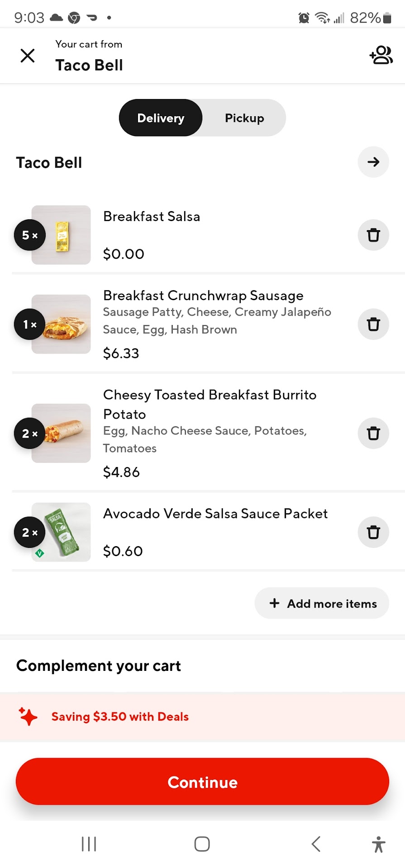This screenshot has width=405, height=868.
Task: Close the Taco Bell cart
Action: click(28, 56)
